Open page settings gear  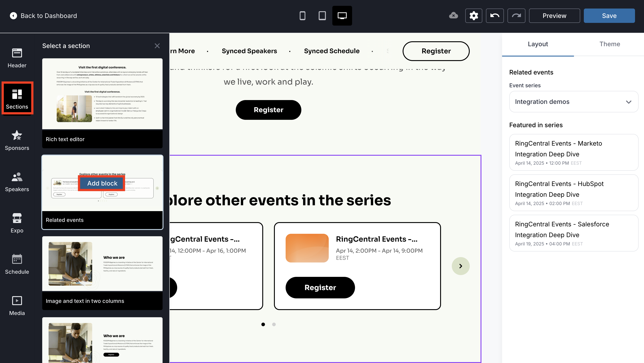coord(474,16)
